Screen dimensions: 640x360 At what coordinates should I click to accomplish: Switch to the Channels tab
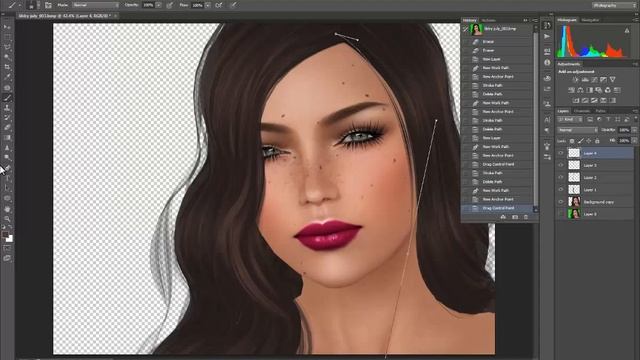tap(582, 111)
